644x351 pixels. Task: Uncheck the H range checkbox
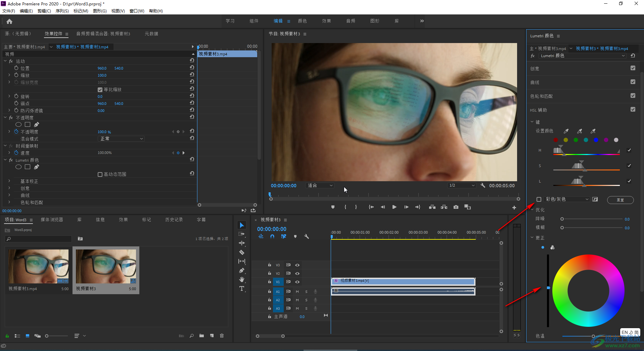coord(629,150)
